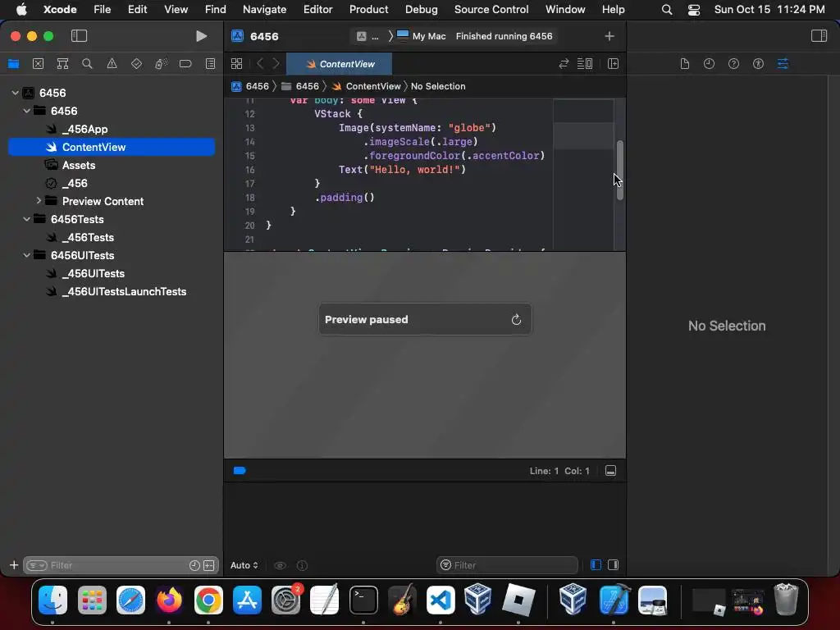Hide the debug area button
Image resolution: width=840 pixels, height=630 pixels.
point(610,470)
